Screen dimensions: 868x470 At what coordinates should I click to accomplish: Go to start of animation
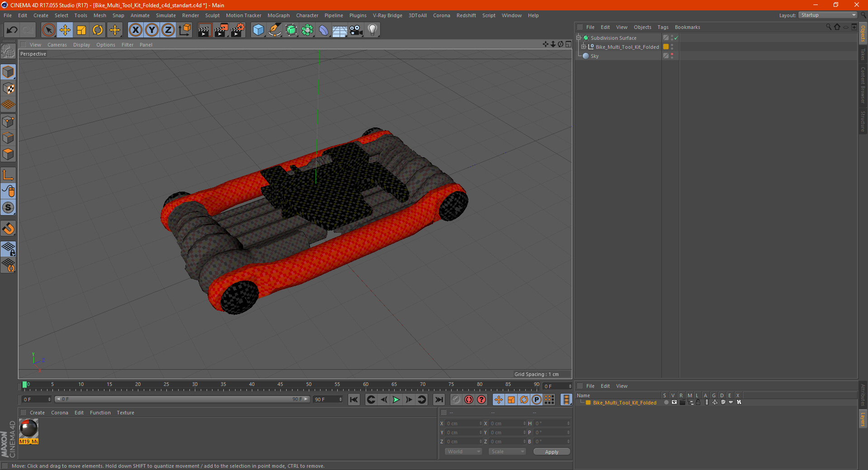[x=354, y=399]
